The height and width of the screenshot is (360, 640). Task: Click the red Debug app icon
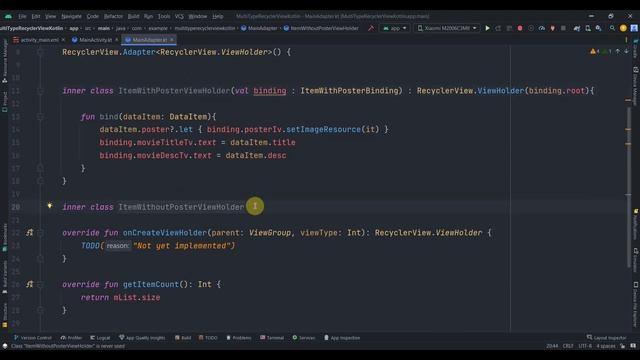pos(520,28)
